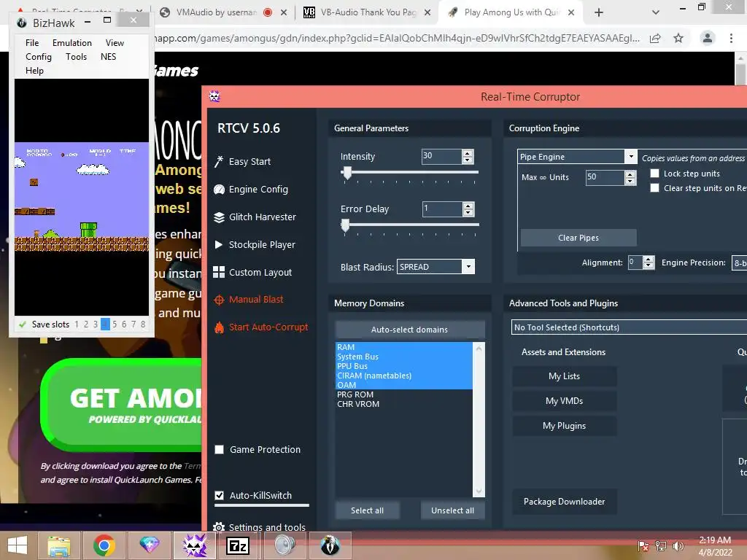Click the BizHawk window title icon
The image size is (747, 560).
[x=21, y=23]
